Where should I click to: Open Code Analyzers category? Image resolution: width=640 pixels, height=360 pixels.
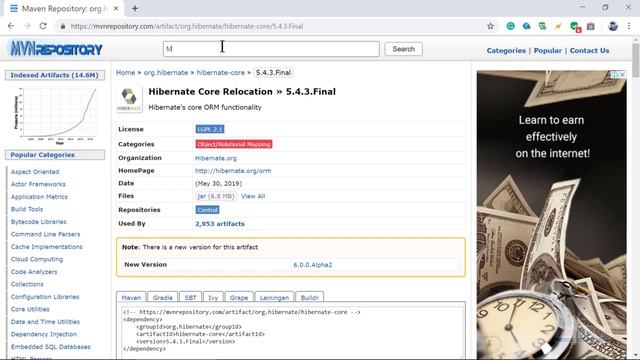coord(34,272)
